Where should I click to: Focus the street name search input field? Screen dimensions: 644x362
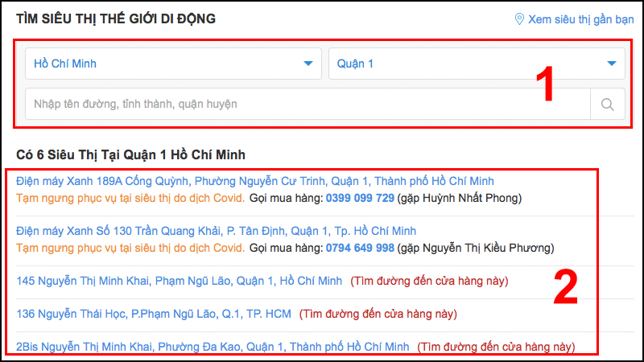pyautogui.click(x=308, y=105)
